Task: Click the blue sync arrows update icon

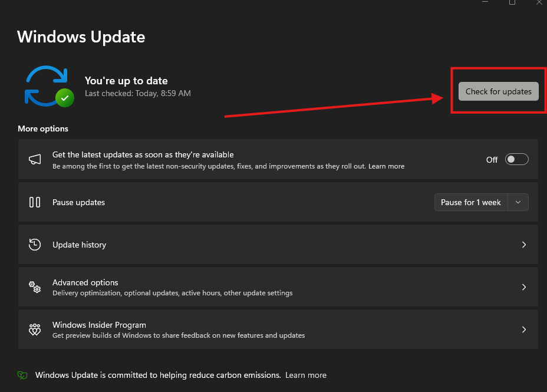Action: [x=46, y=86]
